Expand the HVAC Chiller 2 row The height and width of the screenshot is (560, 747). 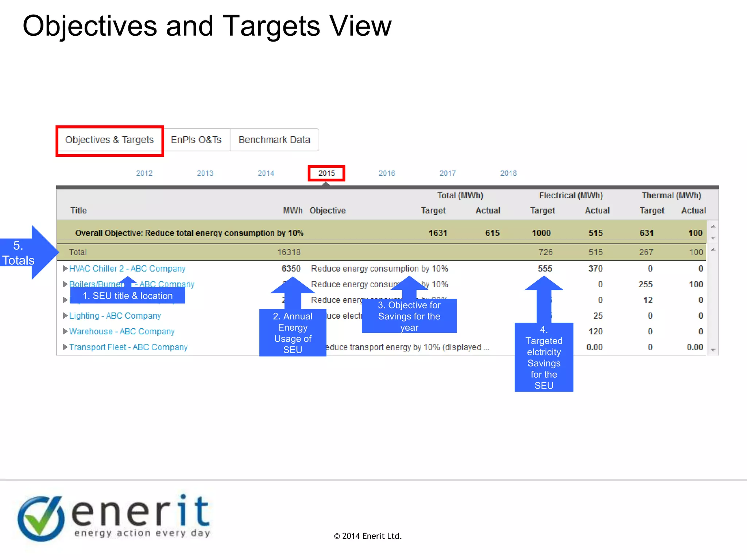coord(65,269)
